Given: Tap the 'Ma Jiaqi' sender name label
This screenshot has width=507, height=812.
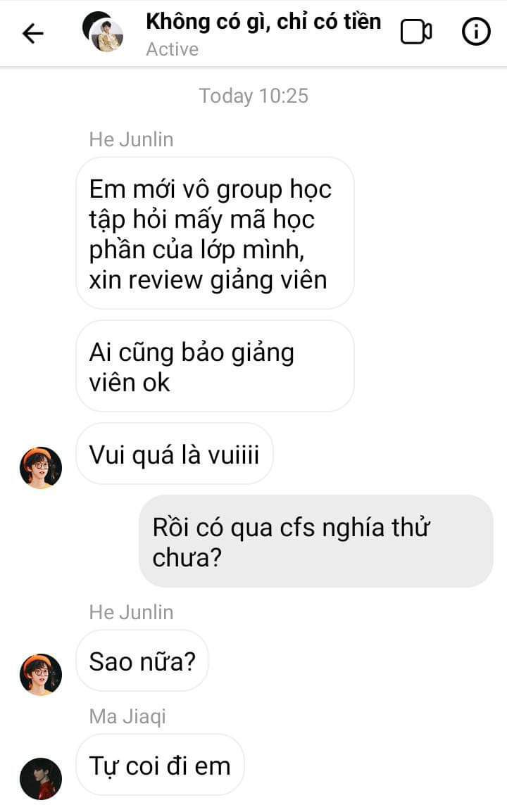Looking at the screenshot, I should click(127, 717).
